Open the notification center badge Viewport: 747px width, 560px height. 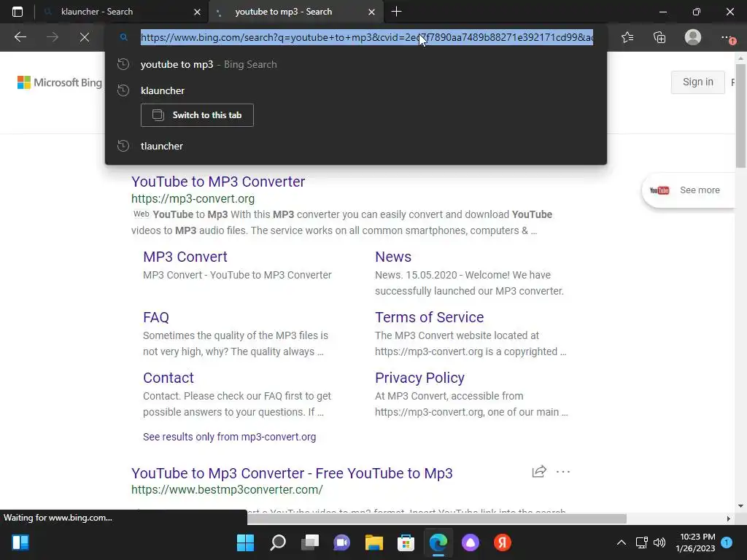click(727, 542)
